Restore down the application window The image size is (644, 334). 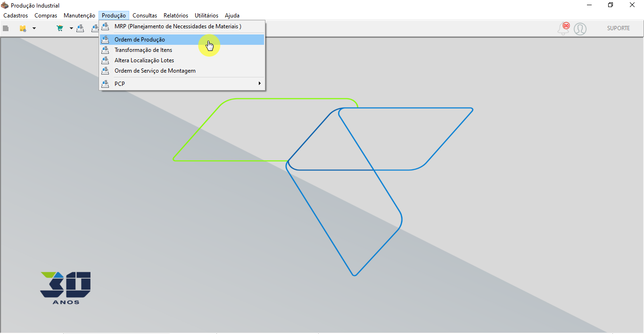coord(611,5)
